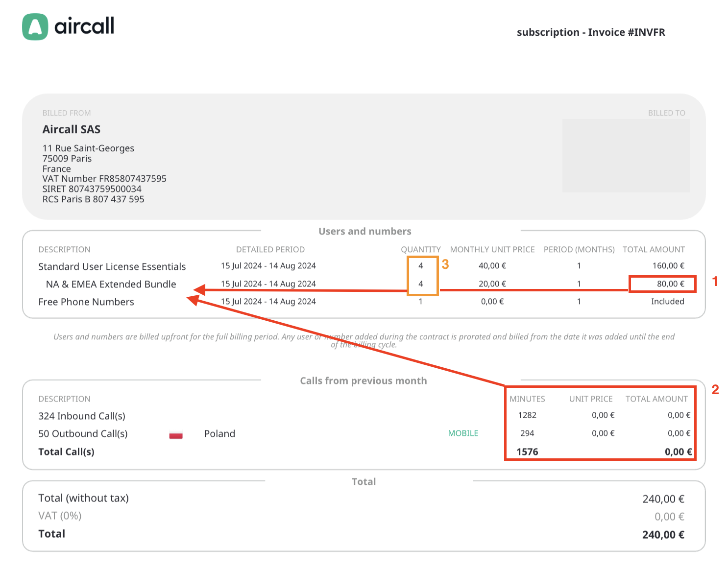
Task: Click the 294 minutes value
Action: (x=527, y=433)
